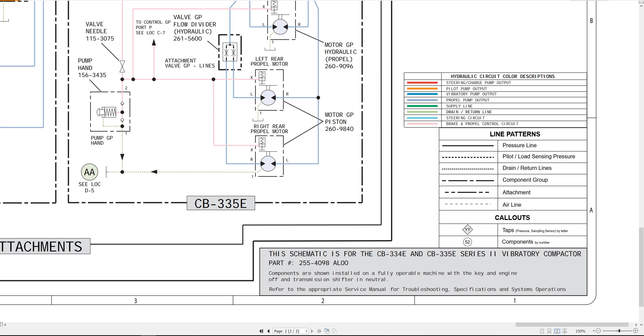Open the 150% zoom level dropdown
644x336 pixels.
594,331
